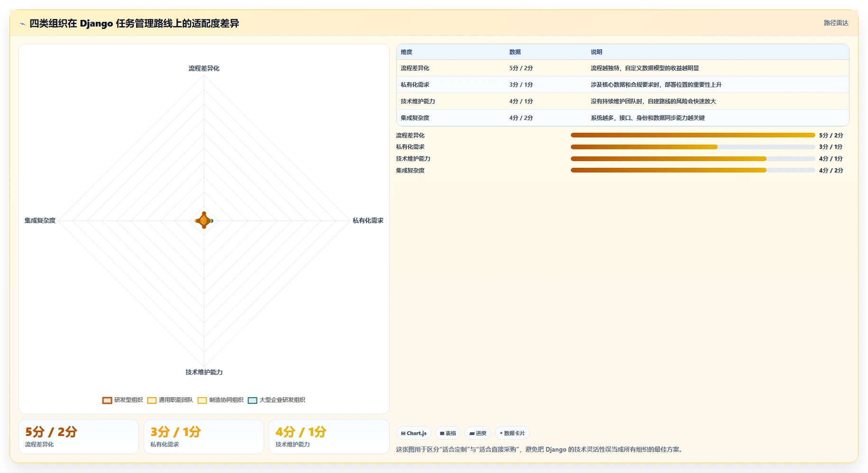Screen dimensions: 868x473
Task: Click the 路径雷达 label in the header
Action: [836, 23]
